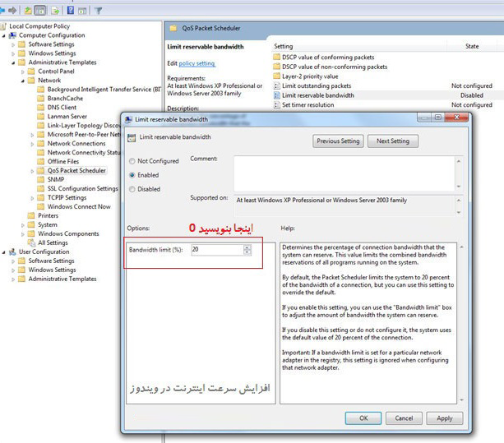
Task: Click the Up one level folder icon
Action: (28, 11)
